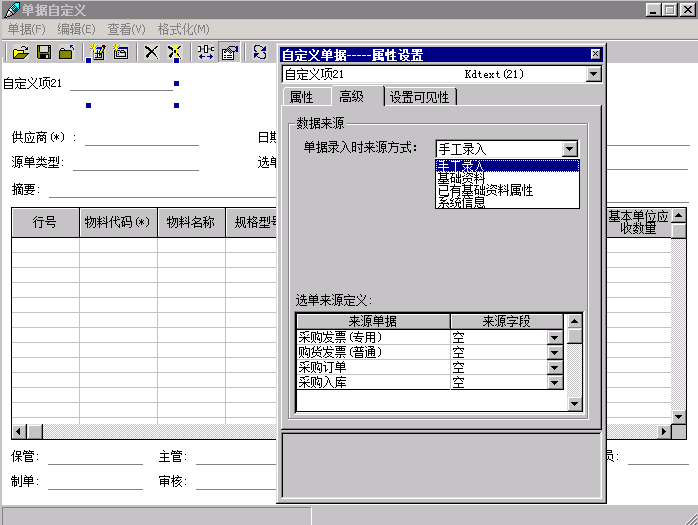
Task: Open the 单据录入时来源方式 combo box arrow
Action: pos(569,149)
